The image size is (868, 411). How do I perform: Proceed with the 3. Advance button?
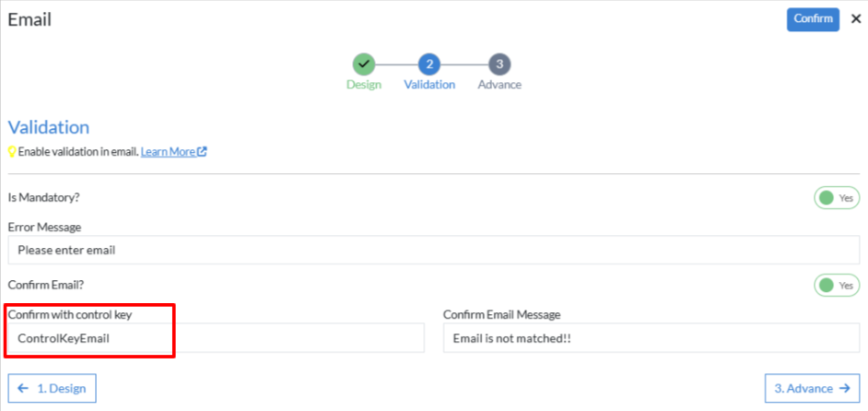(812, 388)
